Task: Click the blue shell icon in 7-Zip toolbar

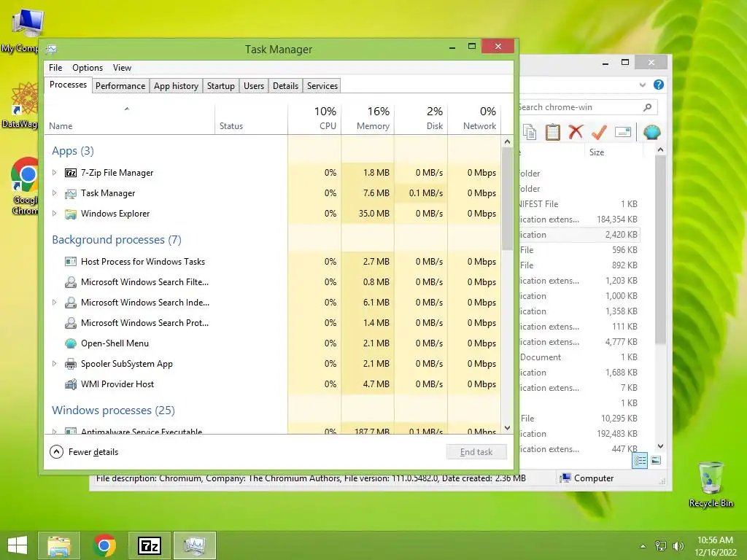Action: click(x=651, y=132)
